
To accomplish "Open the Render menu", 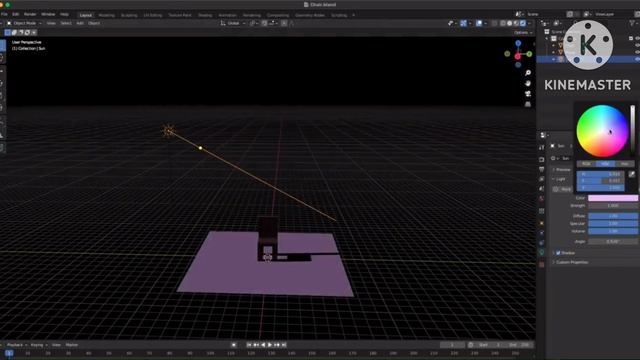I will point(30,14).
